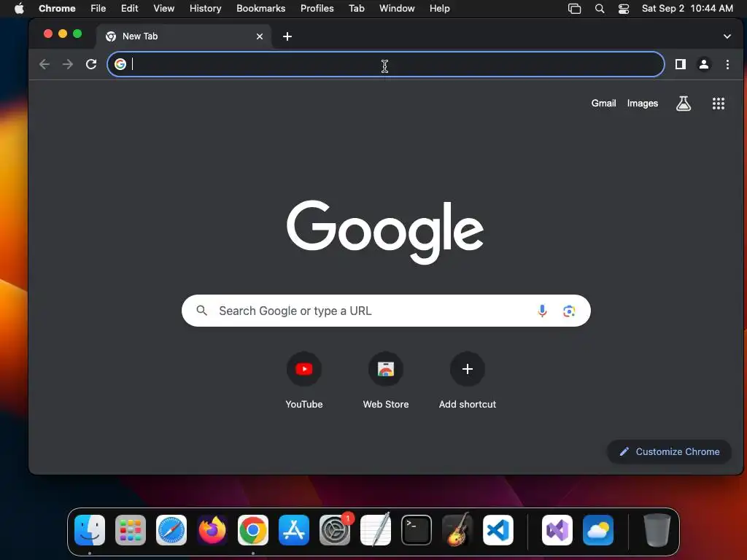Viewport: 747px width, 560px height.
Task: Open the Apple menu
Action: [19, 9]
